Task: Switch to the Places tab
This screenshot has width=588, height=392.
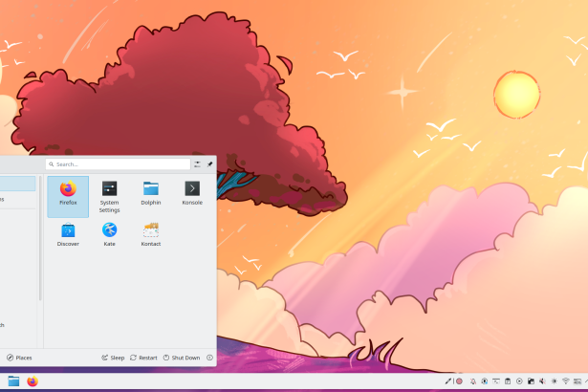Action: pos(19,358)
